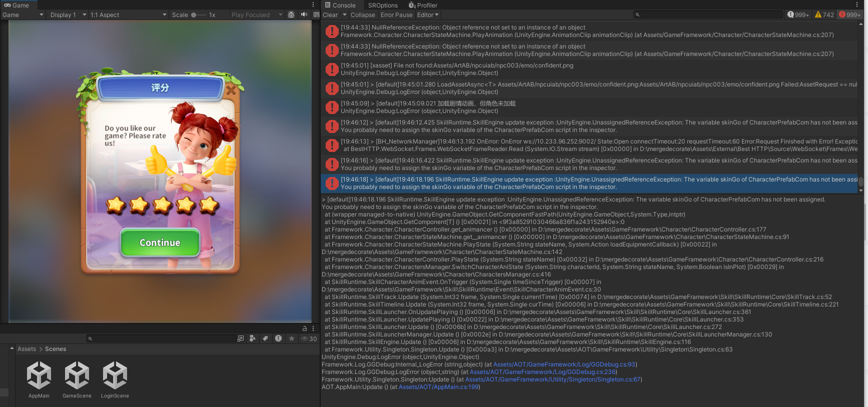Image resolution: width=868 pixels, height=407 pixels.
Task: Toggle the frame debugger bug icon
Action: 291,15
